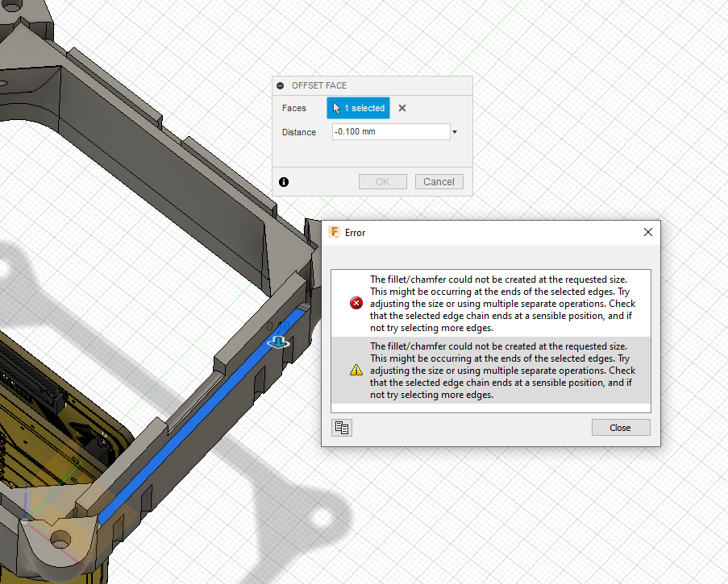
Task: Clear the face selection with the X icon
Action: tap(401, 107)
